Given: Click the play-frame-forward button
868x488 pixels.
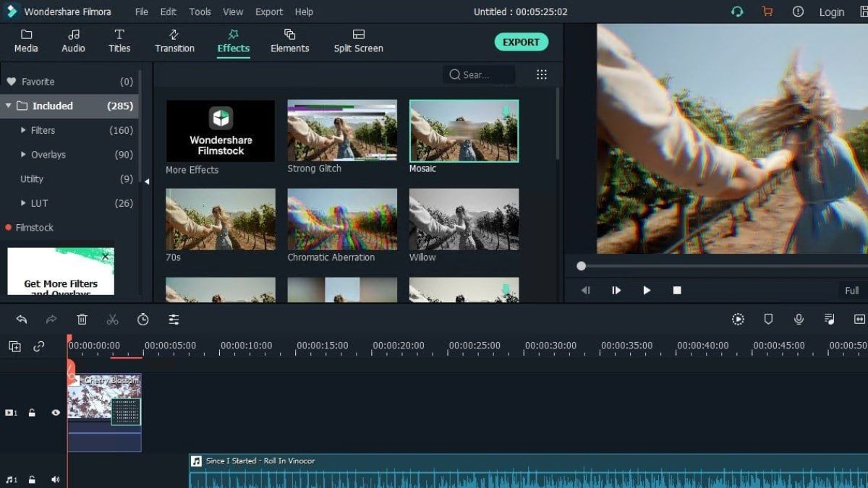Looking at the screenshot, I should coord(616,291).
